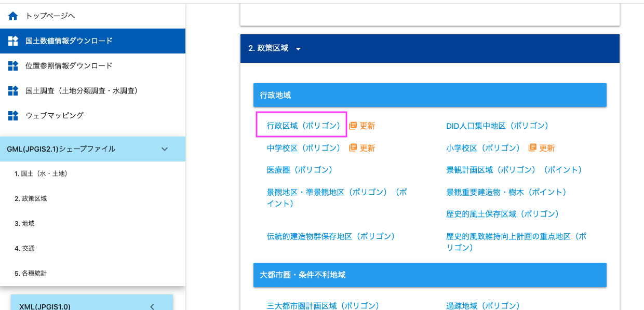Click the update icon next to 行政区域（ポリゴン）
644x310 pixels.
353,126
